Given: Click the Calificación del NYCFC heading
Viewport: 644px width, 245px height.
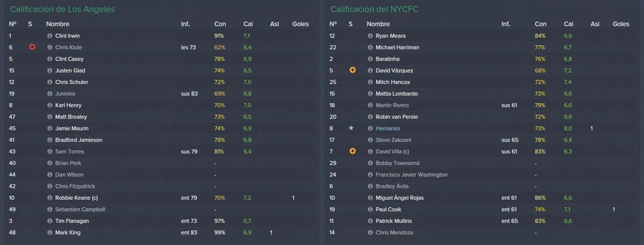Looking at the screenshot, I should click(374, 9).
